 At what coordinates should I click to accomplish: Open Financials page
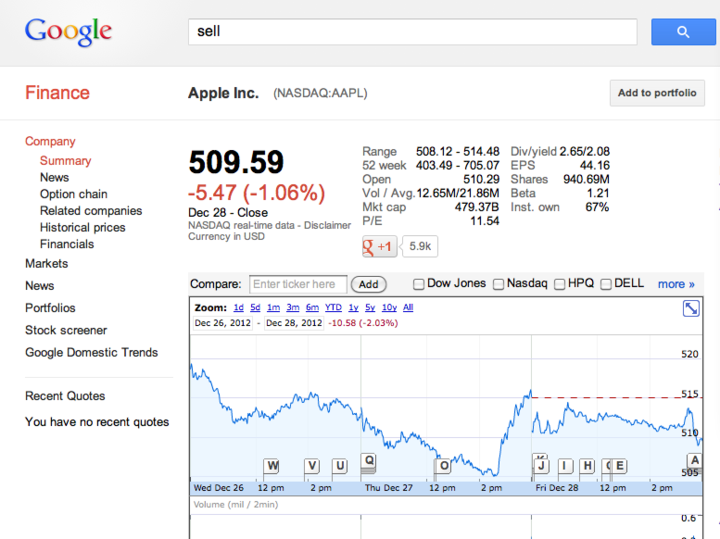click(x=67, y=244)
